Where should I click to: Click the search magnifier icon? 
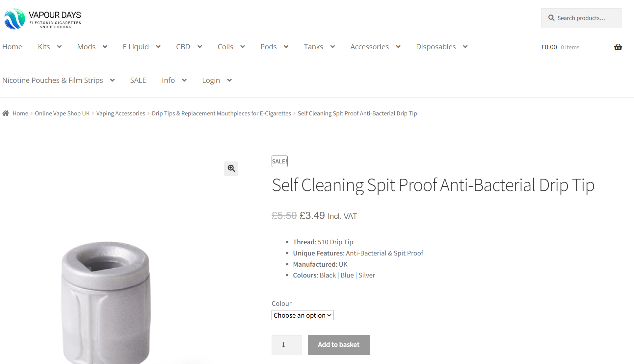[x=551, y=18]
